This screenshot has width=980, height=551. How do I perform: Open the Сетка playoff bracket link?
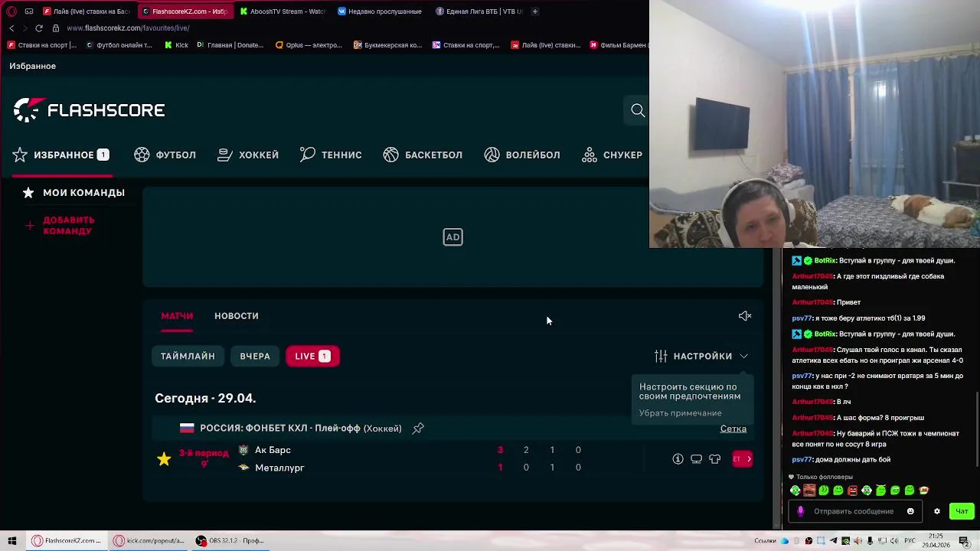point(733,429)
